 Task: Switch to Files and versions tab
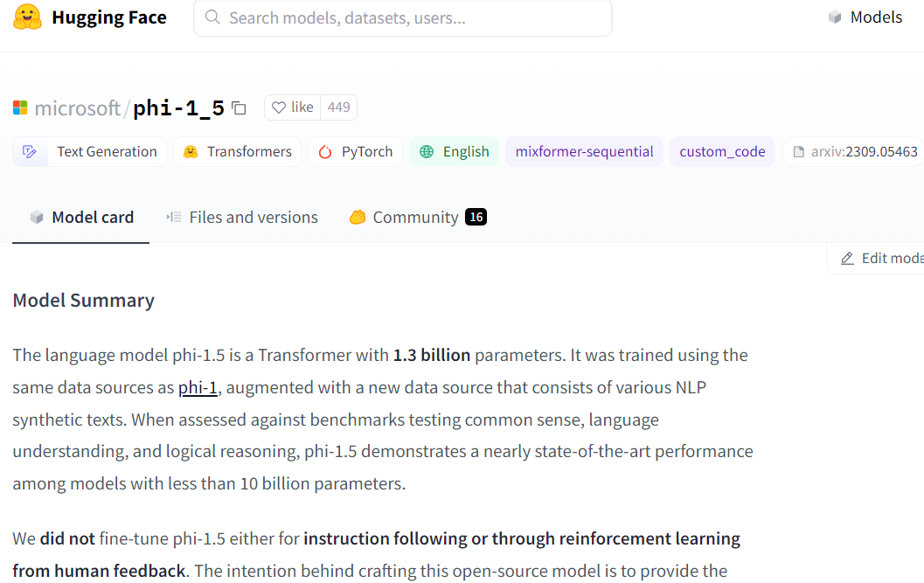(x=242, y=218)
